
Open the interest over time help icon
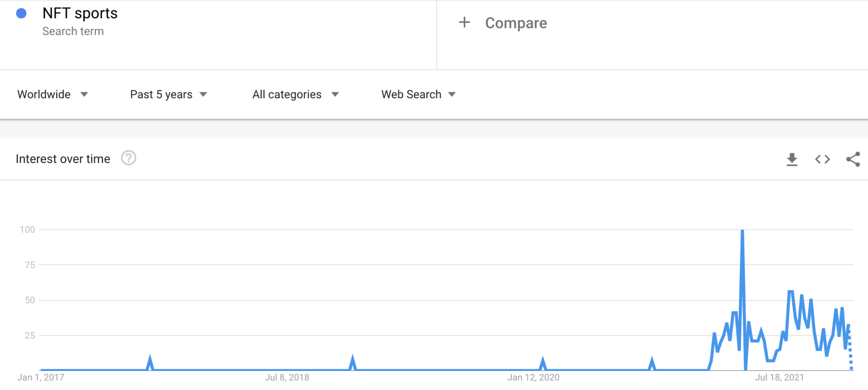click(128, 158)
